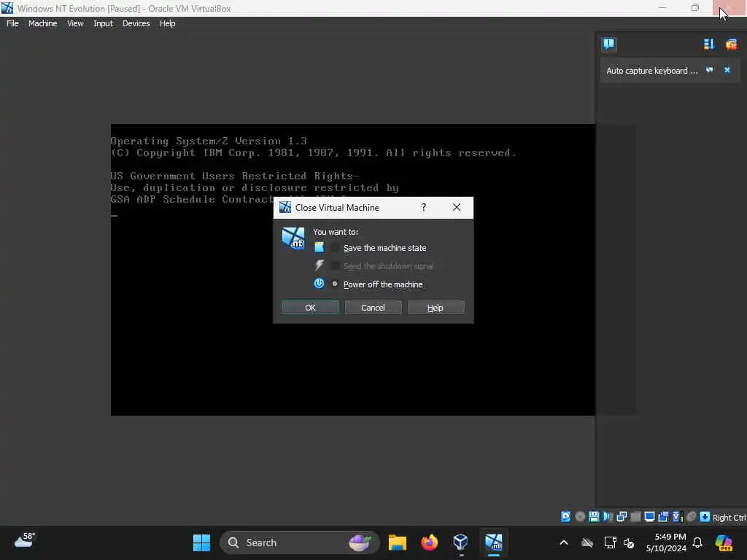The width and height of the screenshot is (747, 560).
Task: Click the V virtualization features status icon
Action: pos(677,517)
